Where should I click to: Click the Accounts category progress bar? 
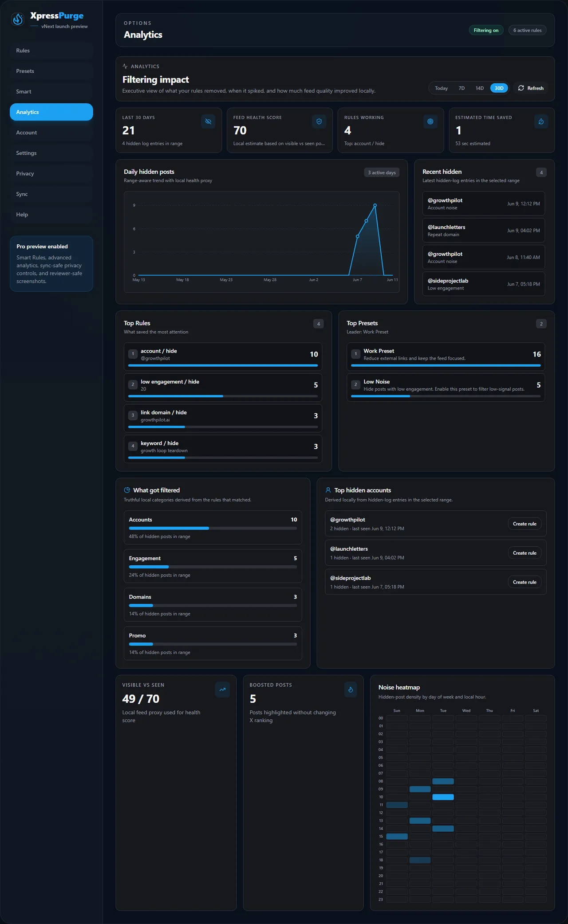213,528
